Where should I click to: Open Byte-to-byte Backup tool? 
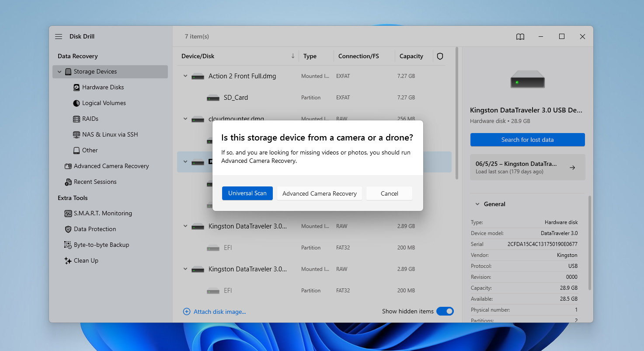coord(101,245)
